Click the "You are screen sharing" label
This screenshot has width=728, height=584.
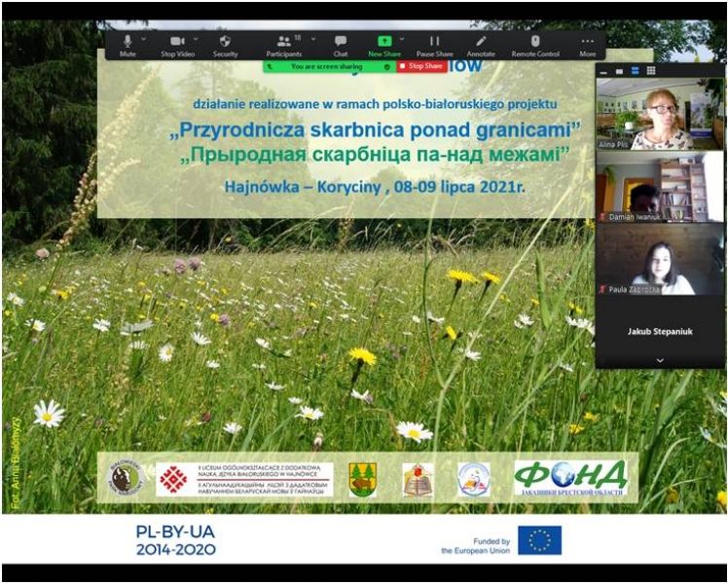[x=326, y=66]
